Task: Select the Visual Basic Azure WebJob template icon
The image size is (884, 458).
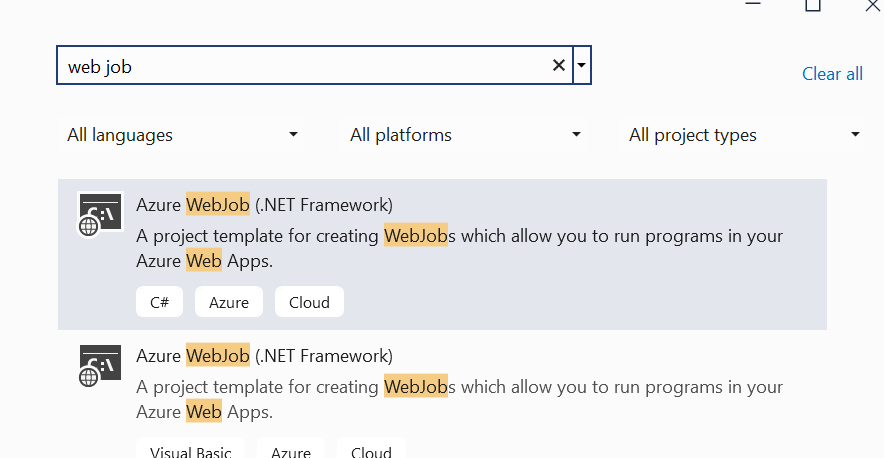Action: click(100, 365)
